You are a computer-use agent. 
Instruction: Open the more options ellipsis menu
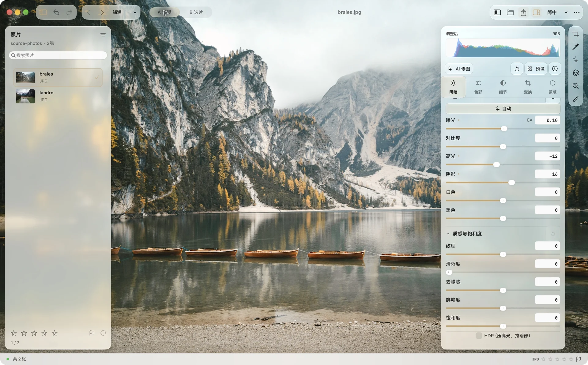(577, 12)
